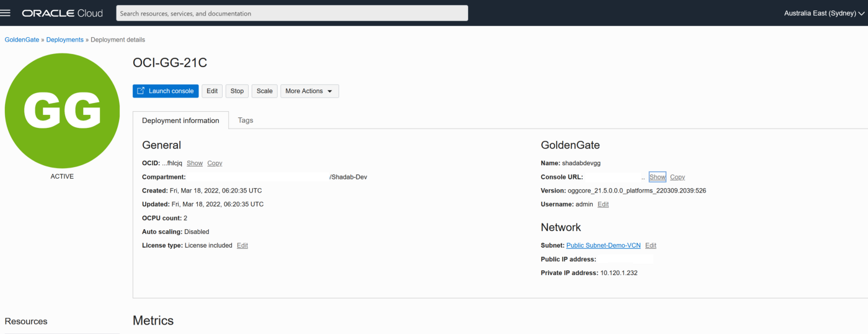Edit the License type setting
Image resolution: width=868 pixels, height=334 pixels.
point(242,245)
